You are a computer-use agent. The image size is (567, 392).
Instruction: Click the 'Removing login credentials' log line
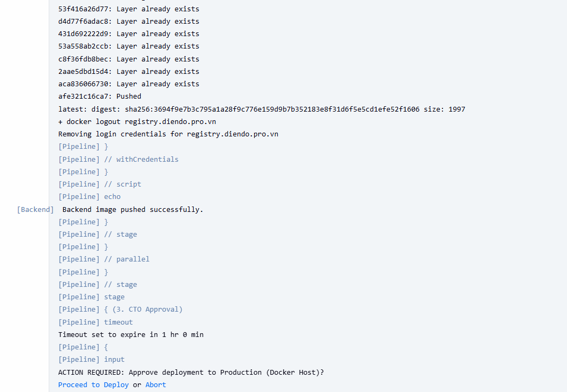[x=168, y=134]
